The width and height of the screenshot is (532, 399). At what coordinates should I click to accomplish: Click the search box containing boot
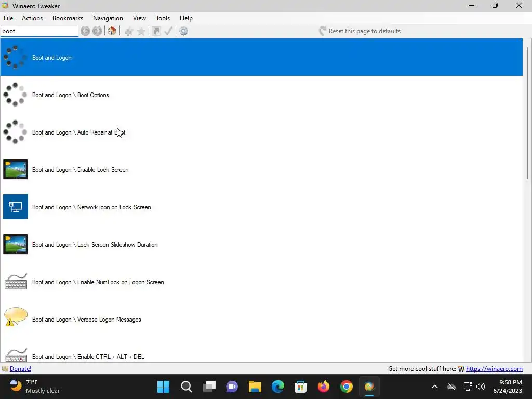(x=39, y=31)
